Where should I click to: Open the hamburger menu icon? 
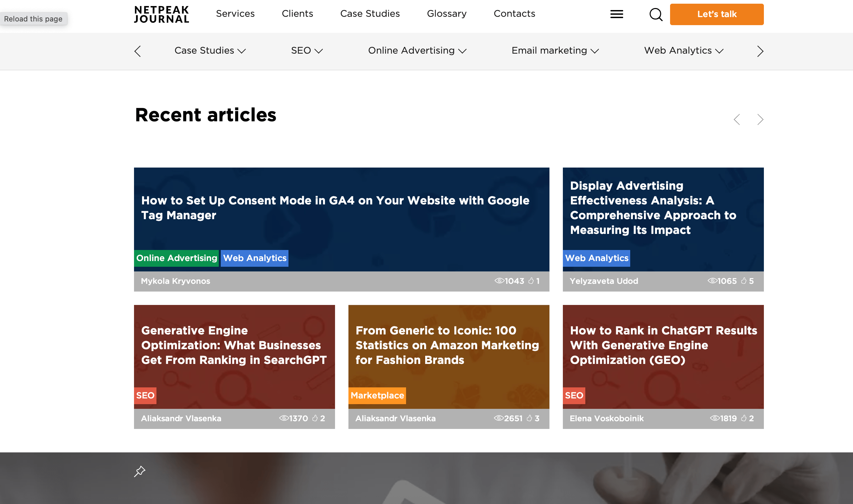pos(616,14)
